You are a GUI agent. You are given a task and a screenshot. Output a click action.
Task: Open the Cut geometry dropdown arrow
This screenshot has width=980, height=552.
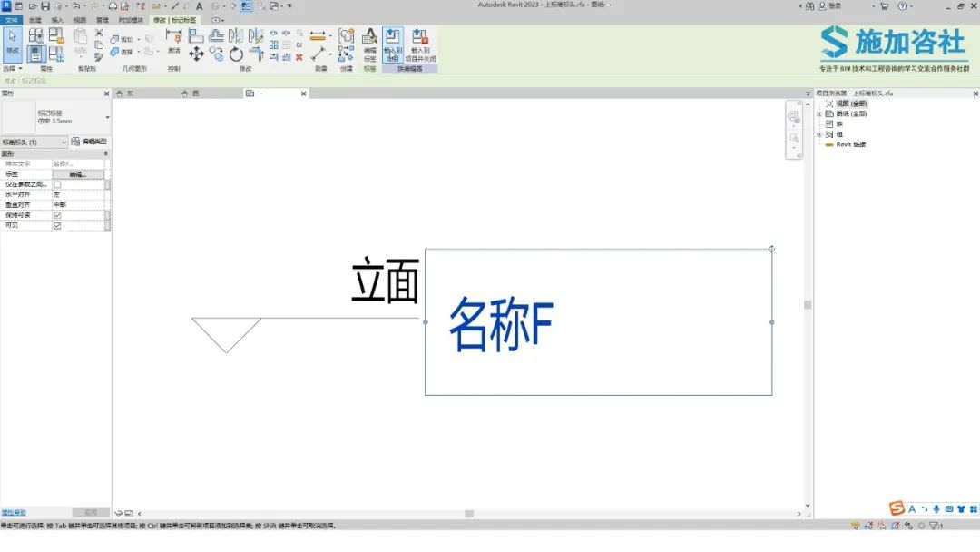pos(139,39)
